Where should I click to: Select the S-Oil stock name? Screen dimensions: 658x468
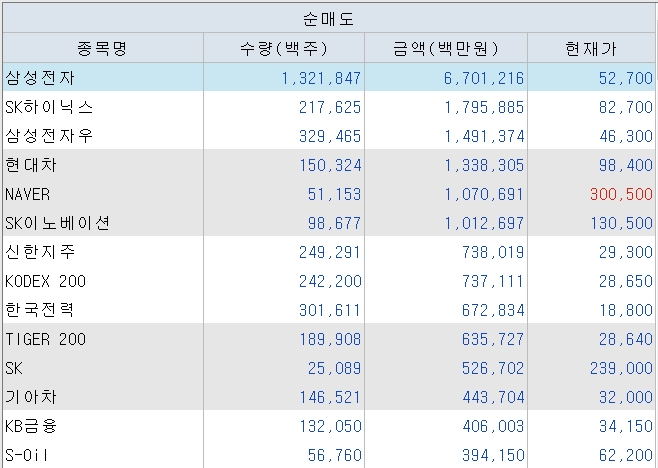coord(26,455)
